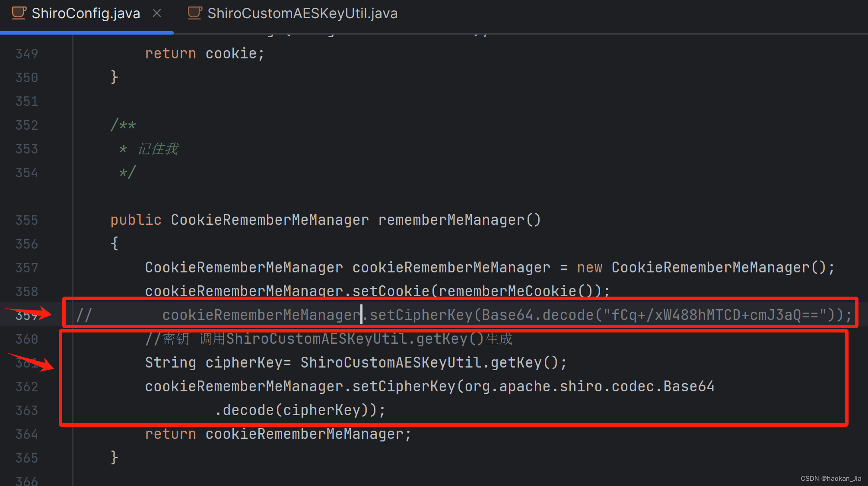Click line number 364 in the gutter
The image size is (868, 486).
coord(27,434)
